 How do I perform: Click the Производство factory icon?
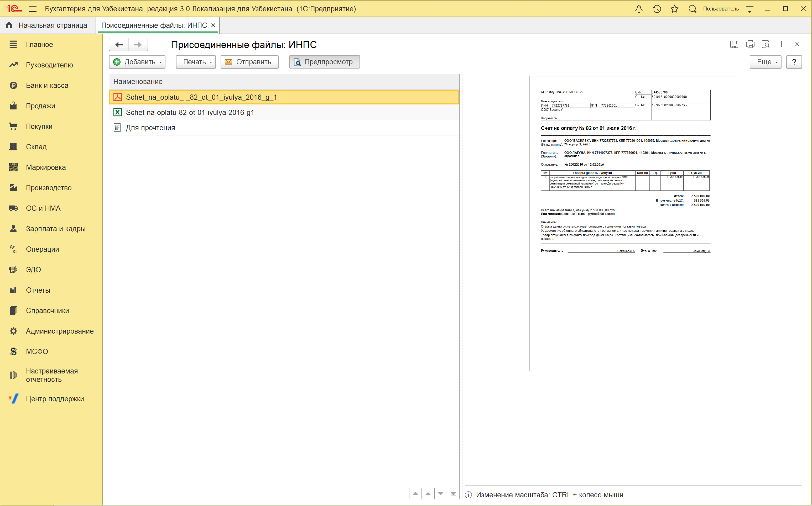pos(13,188)
